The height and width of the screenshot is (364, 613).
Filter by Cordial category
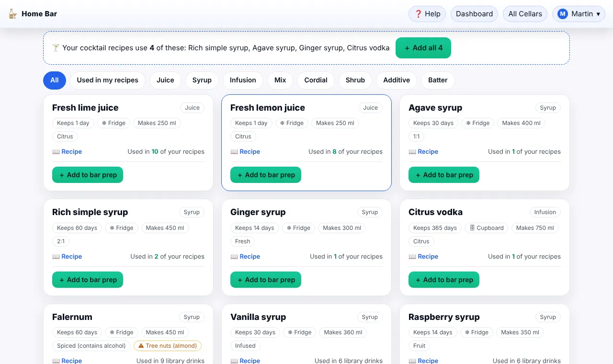coord(316,80)
